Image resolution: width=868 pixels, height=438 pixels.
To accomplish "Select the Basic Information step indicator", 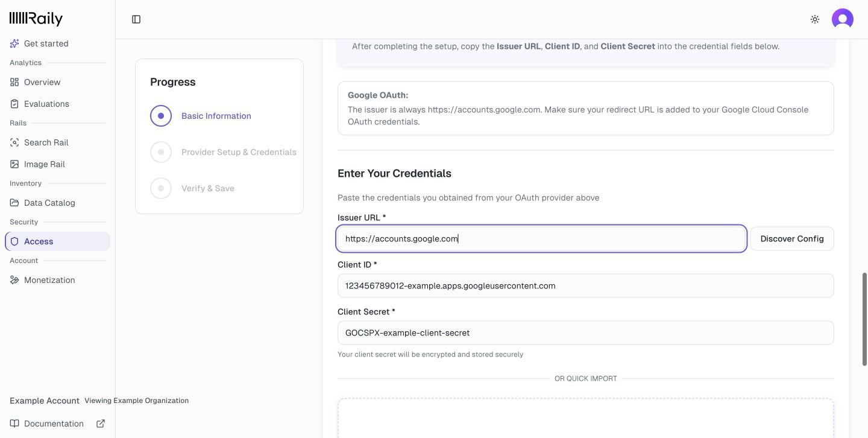I will click(161, 116).
